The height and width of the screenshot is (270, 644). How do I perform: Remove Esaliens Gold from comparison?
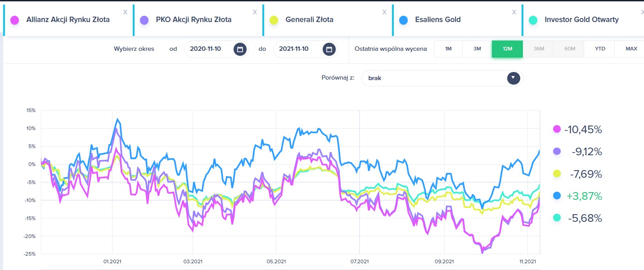pos(514,12)
